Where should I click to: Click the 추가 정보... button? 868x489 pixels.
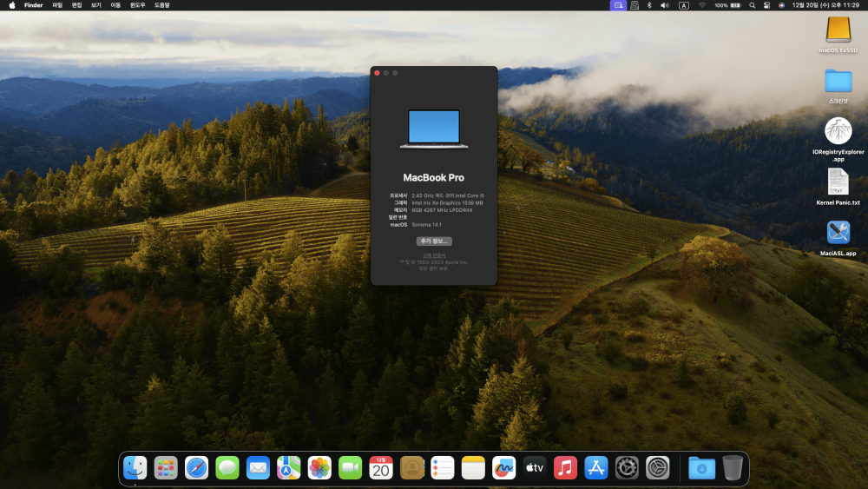434,241
